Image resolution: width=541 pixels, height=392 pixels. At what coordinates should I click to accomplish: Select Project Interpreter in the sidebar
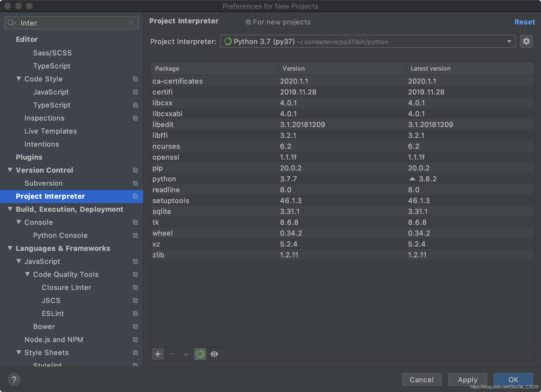[x=72, y=196]
